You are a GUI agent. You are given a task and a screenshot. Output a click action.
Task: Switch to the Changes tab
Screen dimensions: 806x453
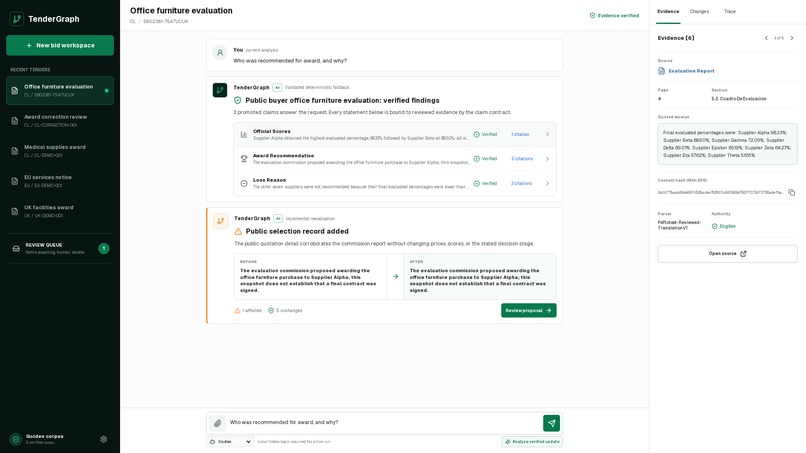click(x=699, y=11)
